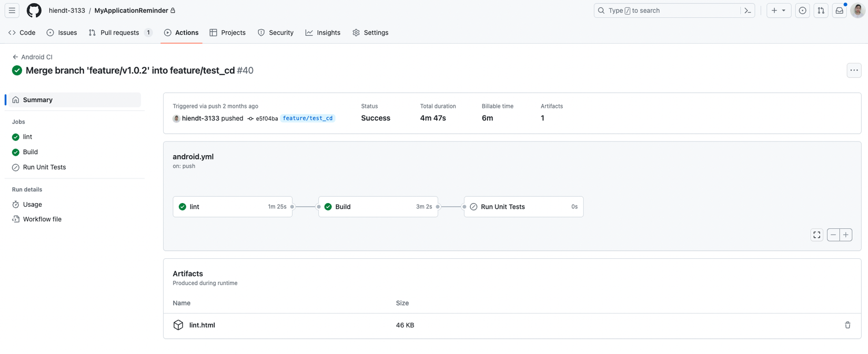The height and width of the screenshot is (354, 868).
Task: Select the Build job in sidebar
Action: [31, 152]
